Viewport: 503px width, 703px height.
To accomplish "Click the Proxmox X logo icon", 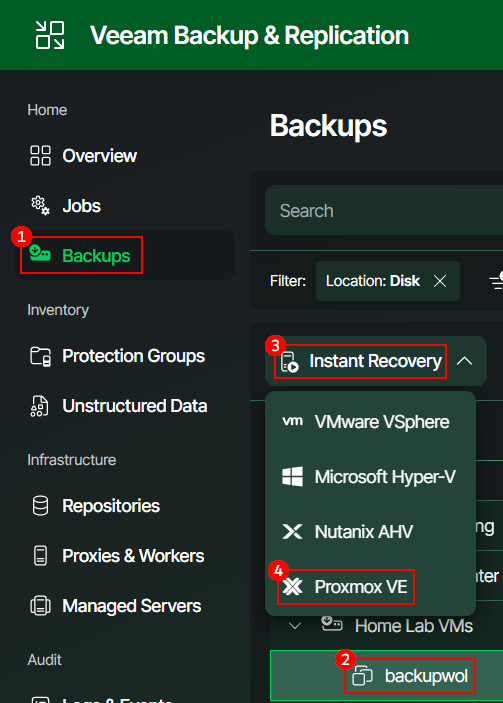I will [x=292, y=586].
